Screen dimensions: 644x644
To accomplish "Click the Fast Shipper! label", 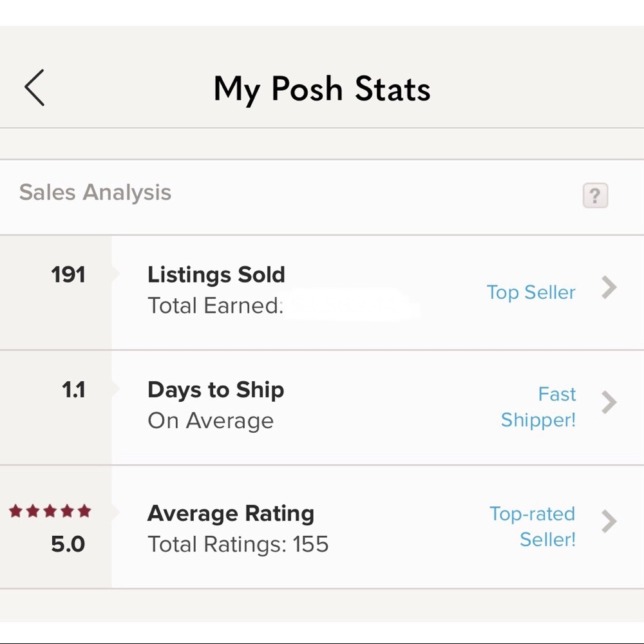I will pyautogui.click(x=538, y=407).
